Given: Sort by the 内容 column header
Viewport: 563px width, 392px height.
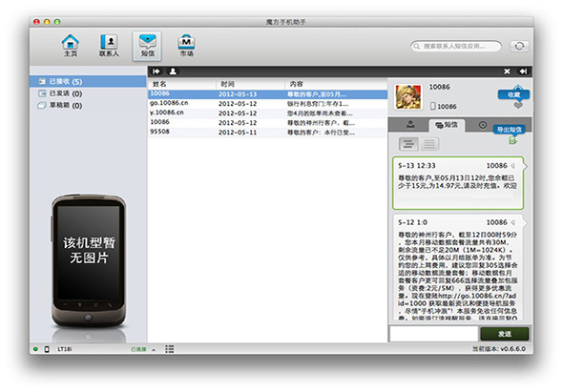Looking at the screenshot, I should 336,84.
